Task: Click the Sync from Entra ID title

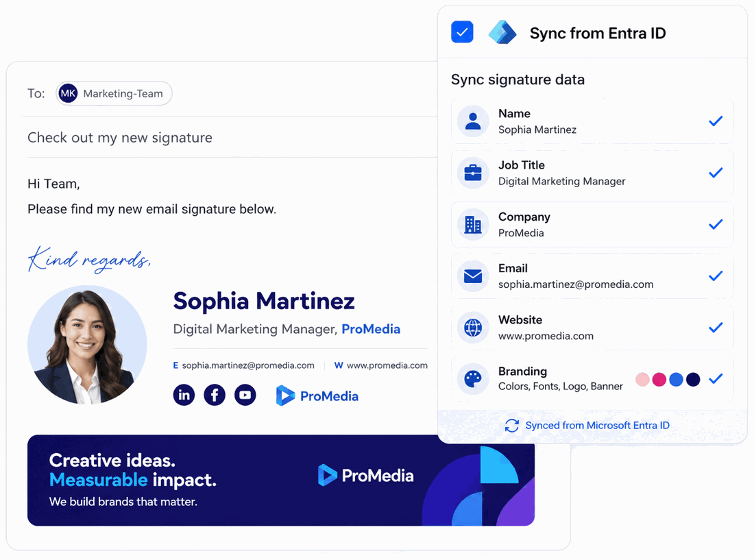Action: tap(598, 33)
